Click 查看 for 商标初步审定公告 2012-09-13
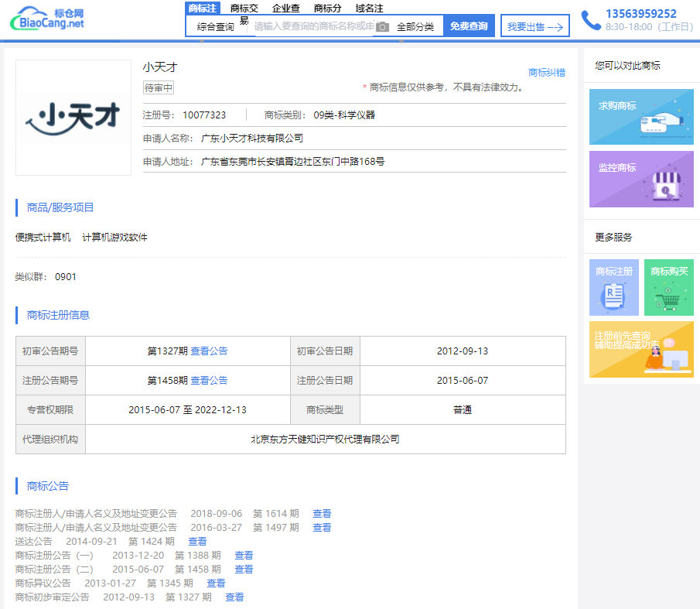Screen dimensions: 700x609 point(234,597)
